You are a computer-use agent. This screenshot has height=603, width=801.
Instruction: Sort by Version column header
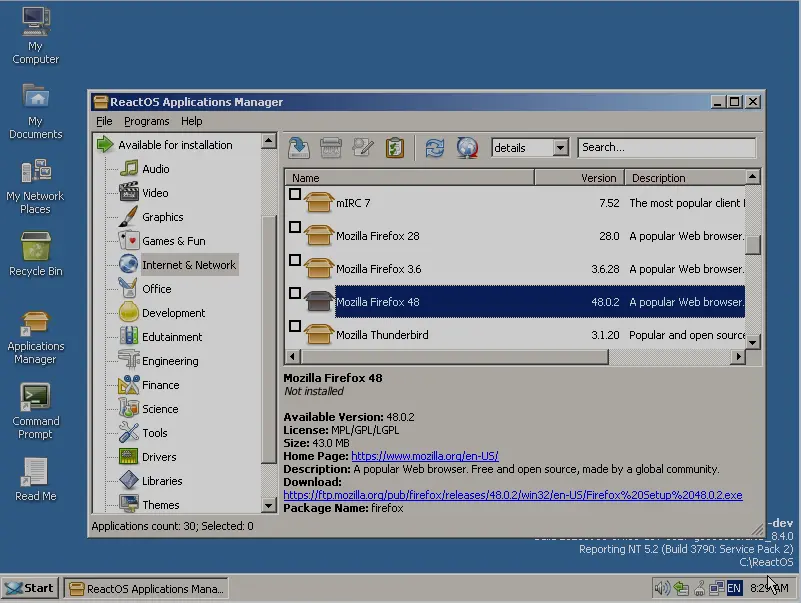click(580, 178)
